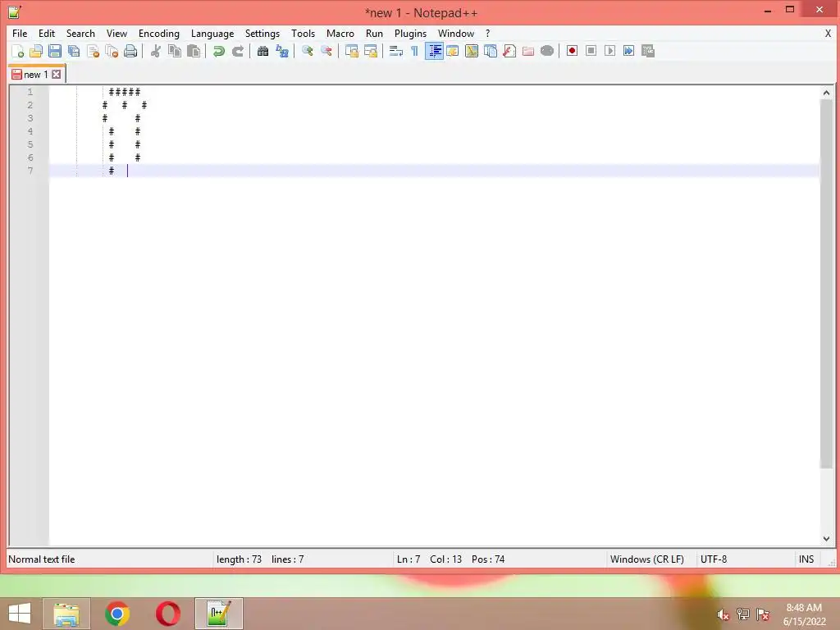Toggle word wrap toolbar button

click(x=396, y=51)
